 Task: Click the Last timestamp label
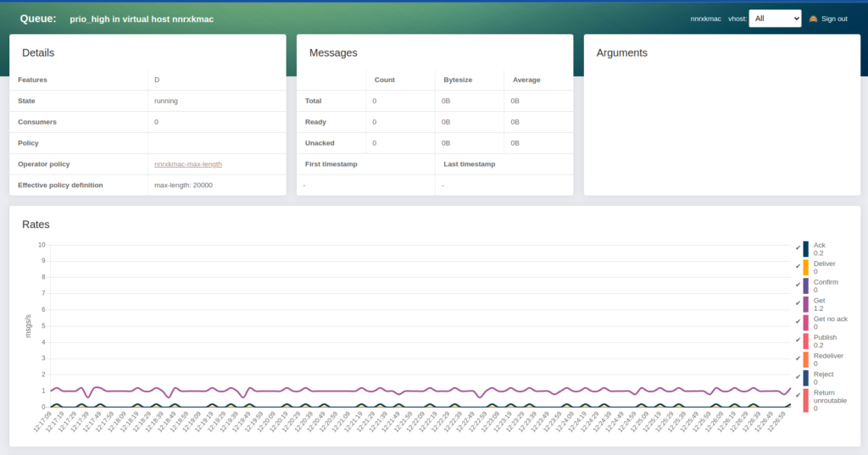470,164
